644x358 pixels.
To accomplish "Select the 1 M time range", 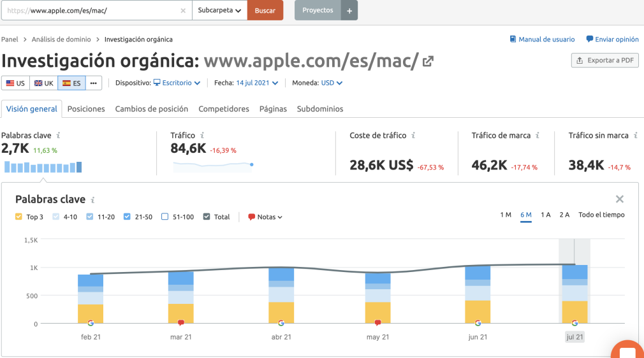I will tap(506, 215).
